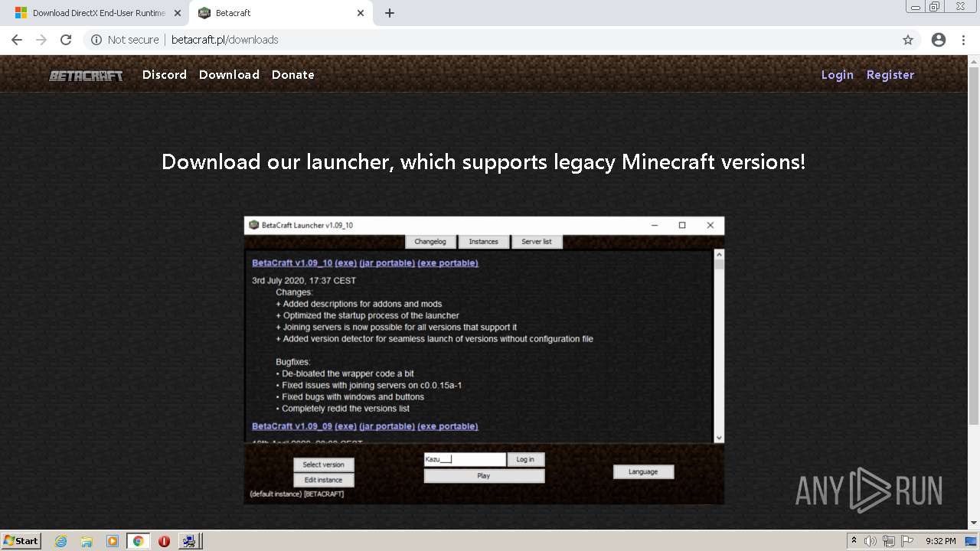Click the network tray icon
This screenshot has height=551, width=980.
click(x=889, y=541)
